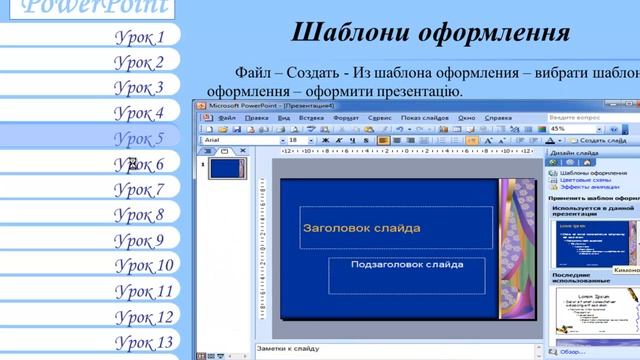Click the Forward icon in Дизайн слайда pane

click(x=570, y=162)
